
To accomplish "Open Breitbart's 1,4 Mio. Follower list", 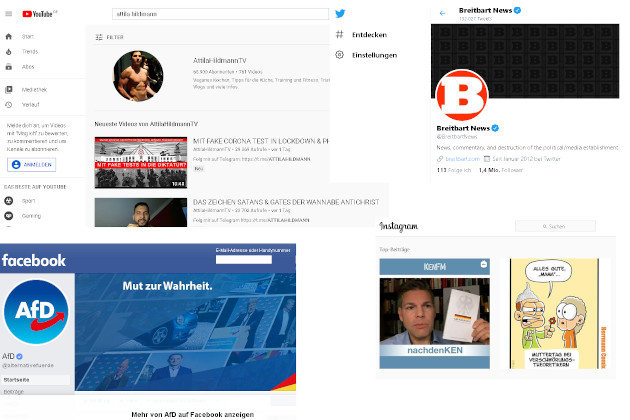I will pyautogui.click(x=501, y=170).
